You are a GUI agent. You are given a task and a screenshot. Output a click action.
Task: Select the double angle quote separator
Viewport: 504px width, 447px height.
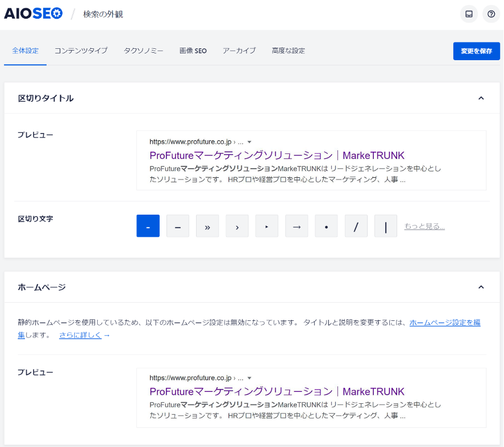click(x=207, y=226)
